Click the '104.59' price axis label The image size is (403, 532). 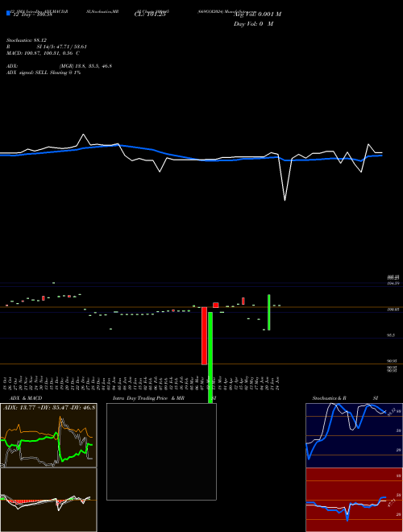click(393, 283)
